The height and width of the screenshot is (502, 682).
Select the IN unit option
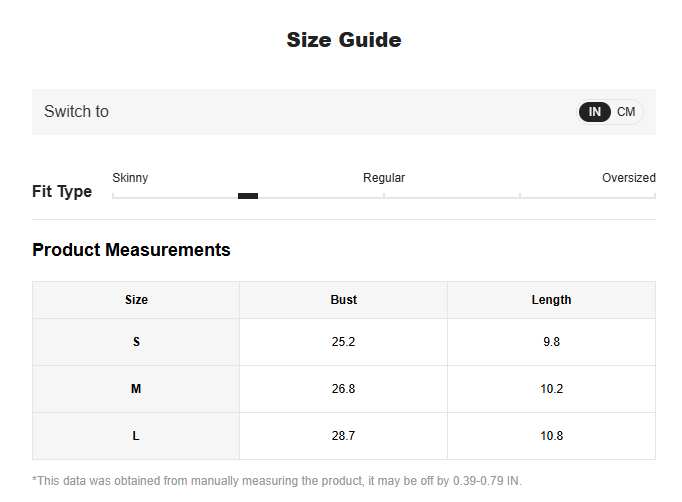pyautogui.click(x=595, y=112)
